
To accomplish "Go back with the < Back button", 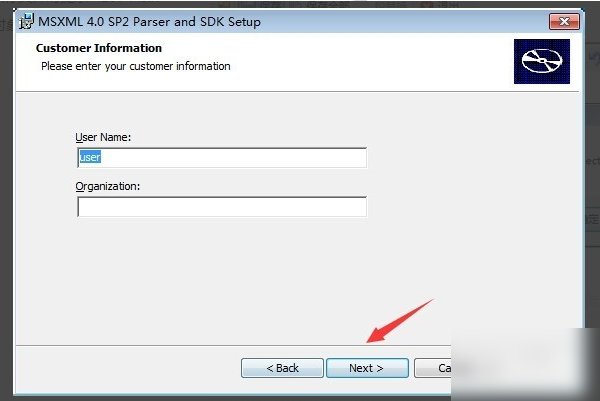I will tap(282, 368).
